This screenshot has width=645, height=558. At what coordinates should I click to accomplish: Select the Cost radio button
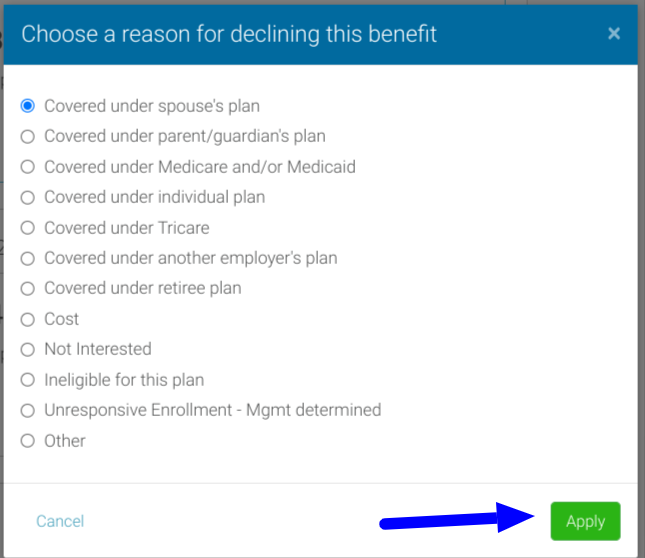28,319
